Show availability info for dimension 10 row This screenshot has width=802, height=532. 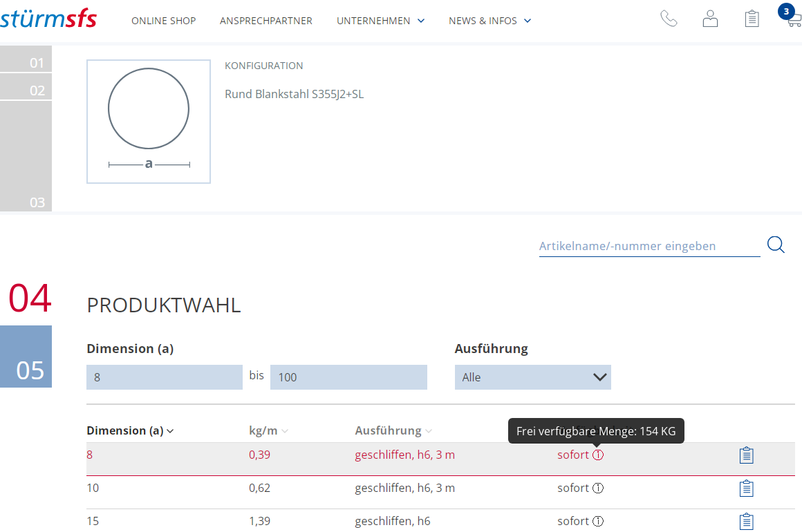coord(598,488)
